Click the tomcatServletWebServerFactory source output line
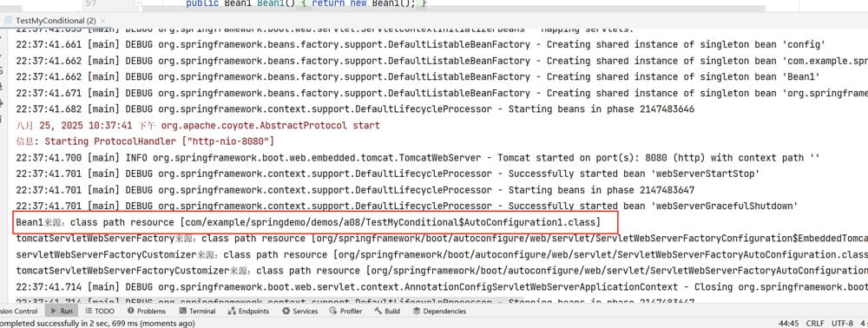The width and height of the screenshot is (868, 328). click(442, 239)
